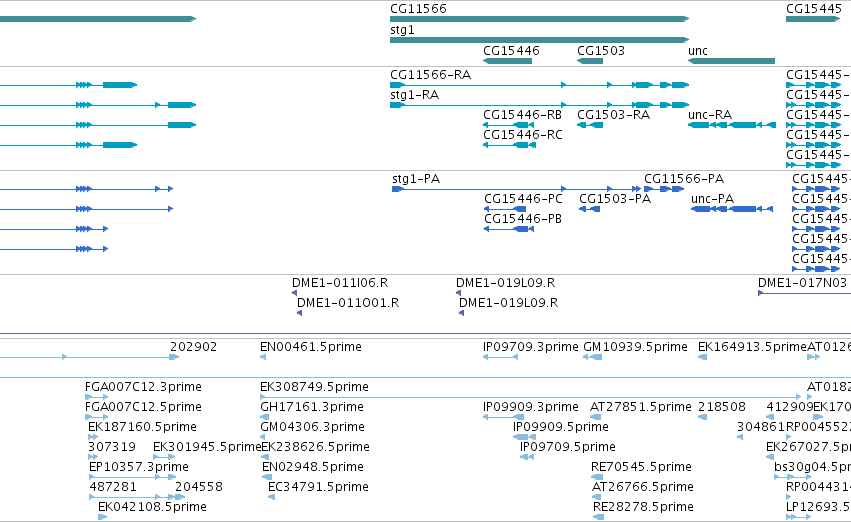Select the IP09909.5prime EST
This screenshot has width=851, height=522.
[x=524, y=437]
